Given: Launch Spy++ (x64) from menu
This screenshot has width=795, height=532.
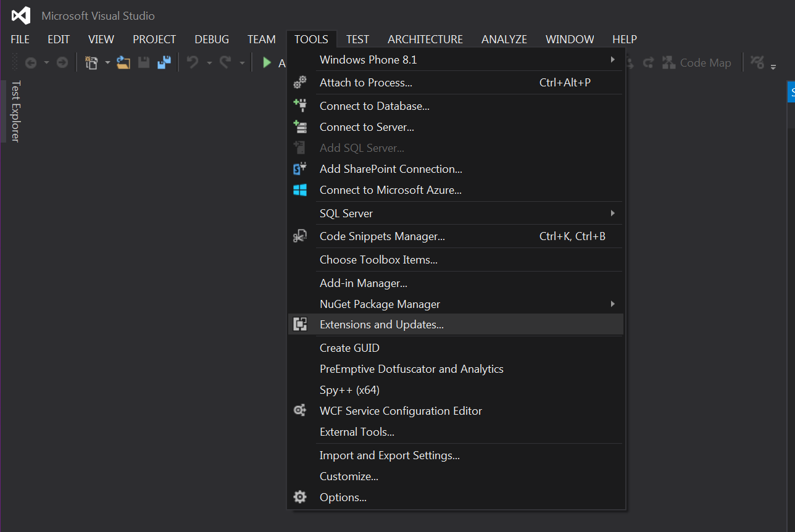Looking at the screenshot, I should (456, 389).
